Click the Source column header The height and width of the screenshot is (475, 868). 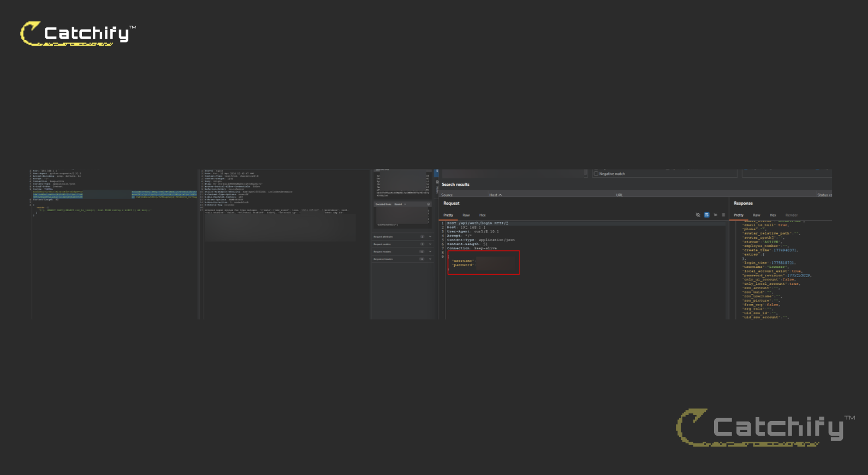[x=447, y=195]
